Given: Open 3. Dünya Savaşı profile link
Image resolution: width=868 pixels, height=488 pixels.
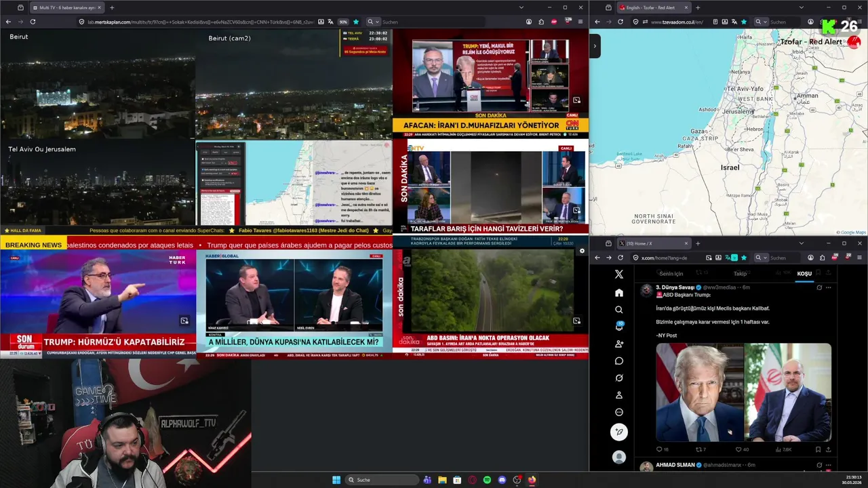Looking at the screenshot, I should 675,287.
